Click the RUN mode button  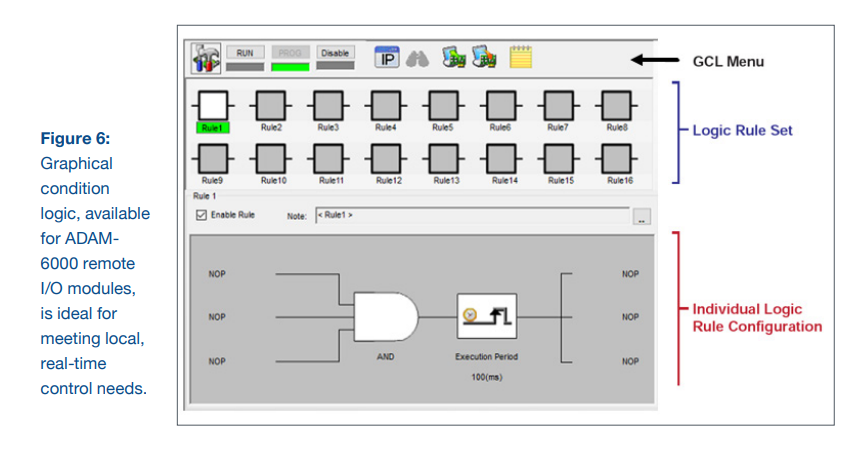(x=245, y=53)
